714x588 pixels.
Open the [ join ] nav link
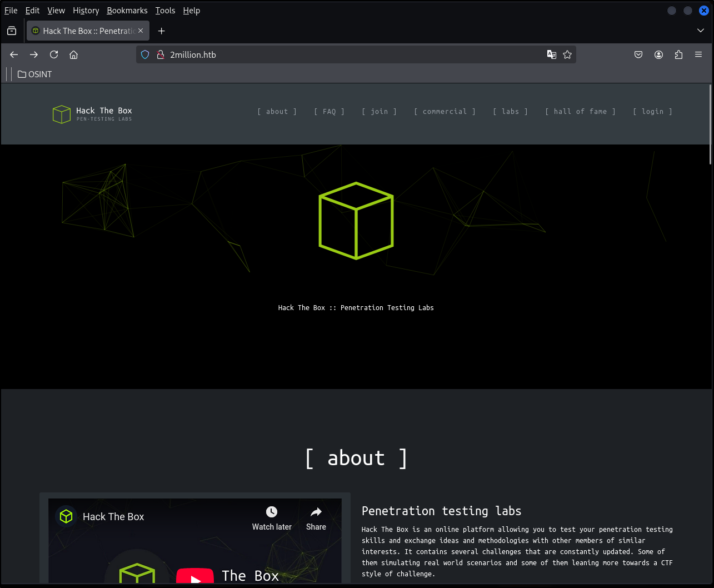point(379,111)
